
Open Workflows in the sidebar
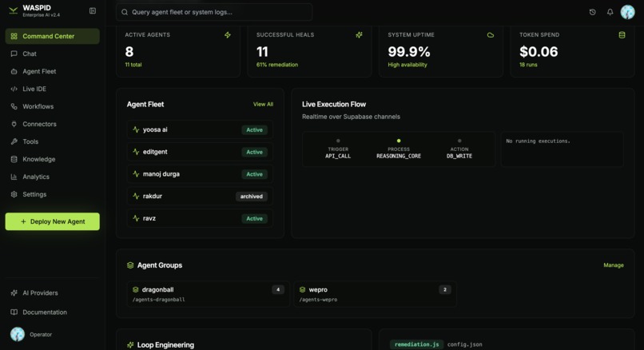pyautogui.click(x=53, y=106)
